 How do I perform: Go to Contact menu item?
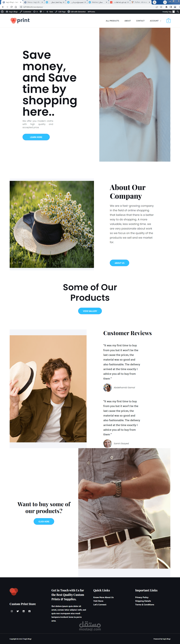coord(140,21)
